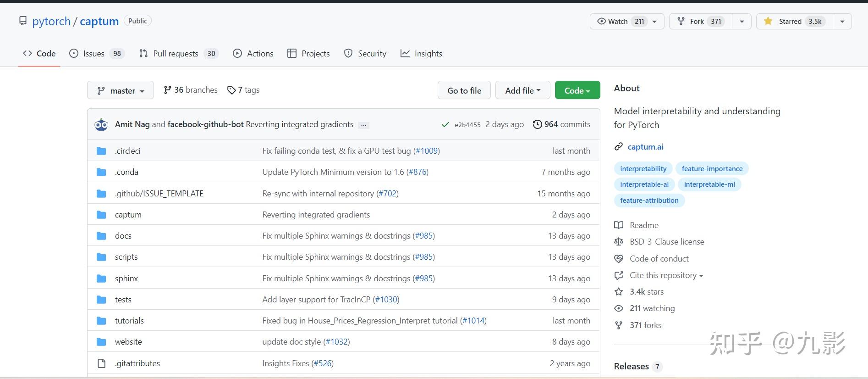
Task: Go to the pytorch organization page
Action: pos(51,21)
